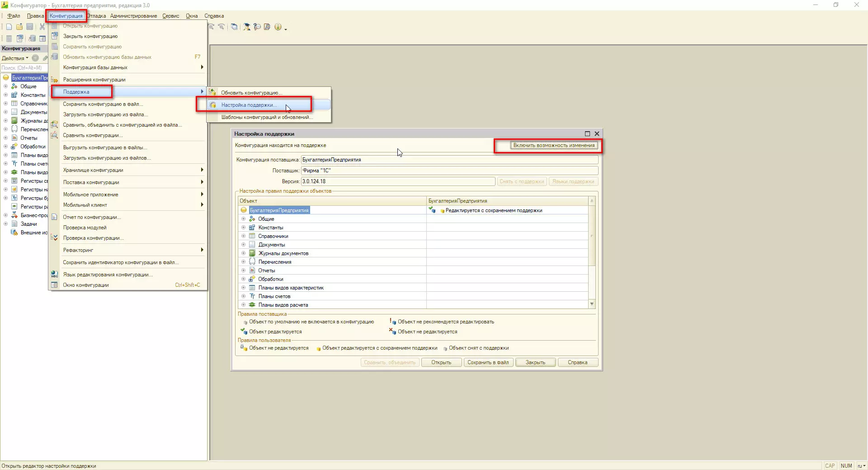This screenshot has height=470, width=868.
Task: Open the Администрирование menu
Action: [x=133, y=16]
